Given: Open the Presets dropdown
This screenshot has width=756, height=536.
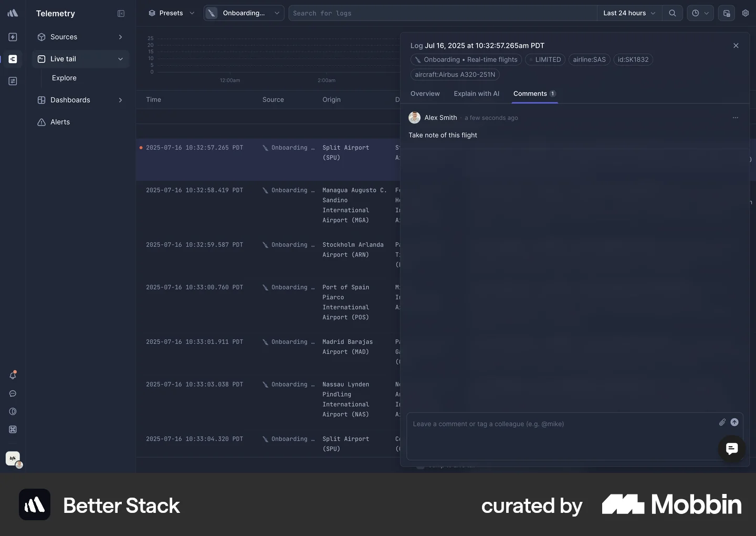Looking at the screenshot, I should (171, 13).
